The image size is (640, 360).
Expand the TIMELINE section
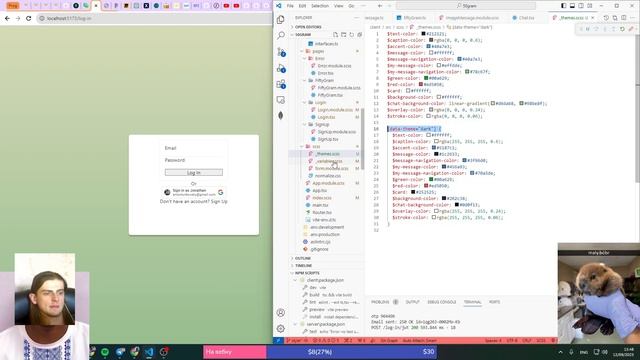coord(303,266)
